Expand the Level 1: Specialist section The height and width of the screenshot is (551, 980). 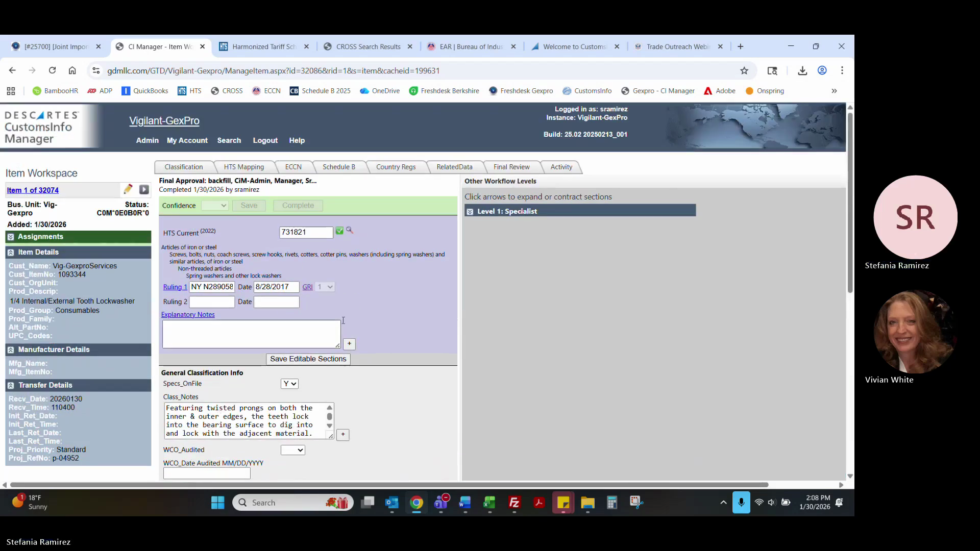click(470, 211)
